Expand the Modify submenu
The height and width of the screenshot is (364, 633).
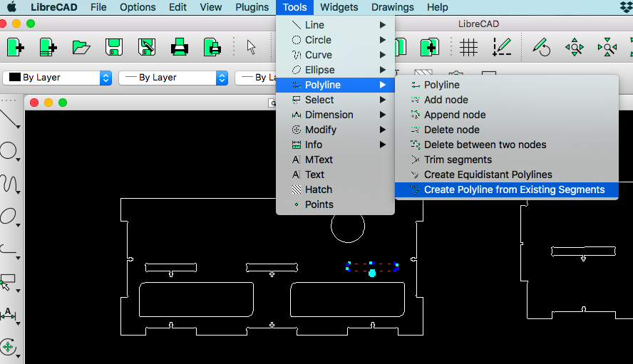(335, 130)
